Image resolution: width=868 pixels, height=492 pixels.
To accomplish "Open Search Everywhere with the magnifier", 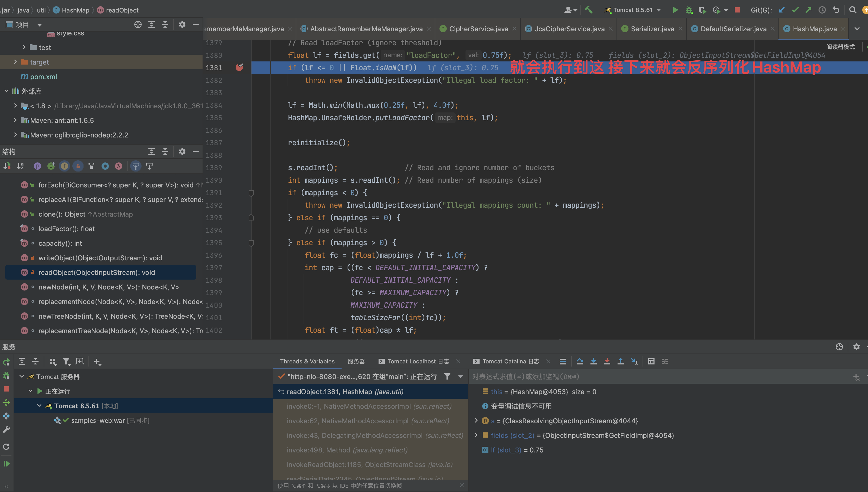I will pyautogui.click(x=852, y=10).
